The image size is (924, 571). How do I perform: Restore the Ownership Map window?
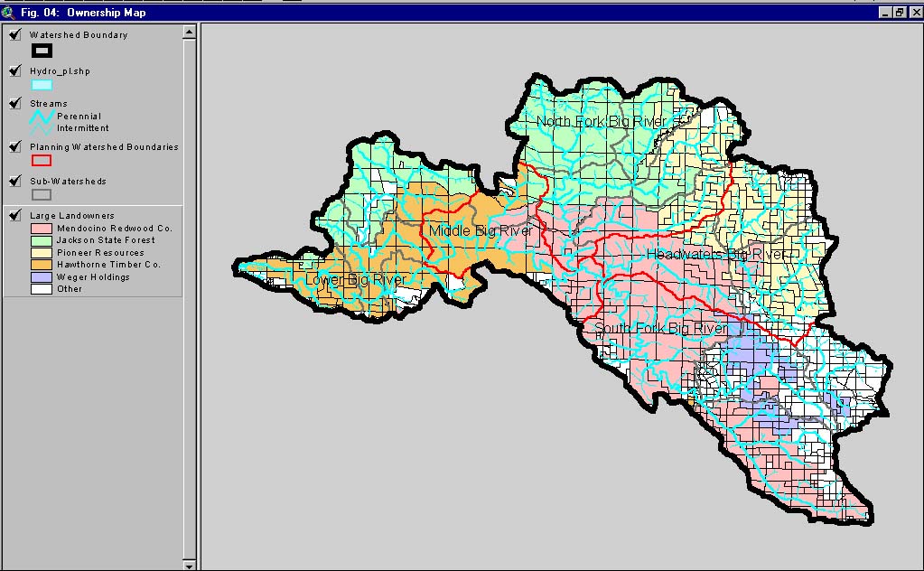coord(900,13)
